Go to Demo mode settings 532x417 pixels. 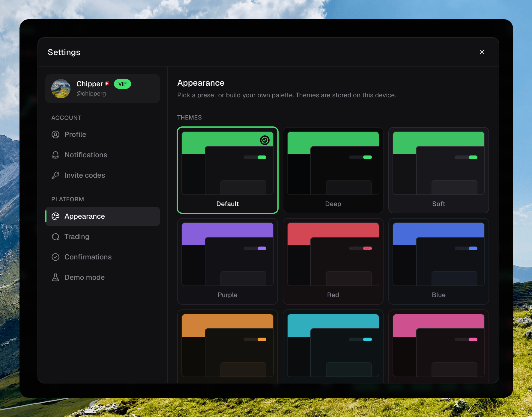tap(103, 277)
